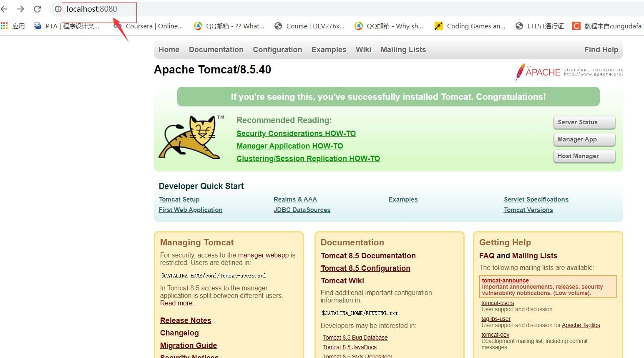Click the Host Manager button
The width and height of the screenshot is (644, 358).
click(584, 156)
